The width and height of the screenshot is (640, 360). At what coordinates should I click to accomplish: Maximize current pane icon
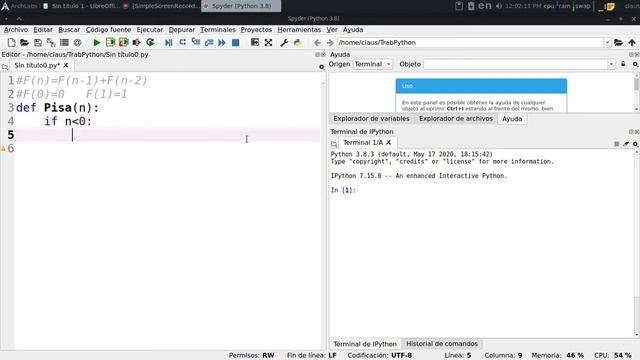255,42
